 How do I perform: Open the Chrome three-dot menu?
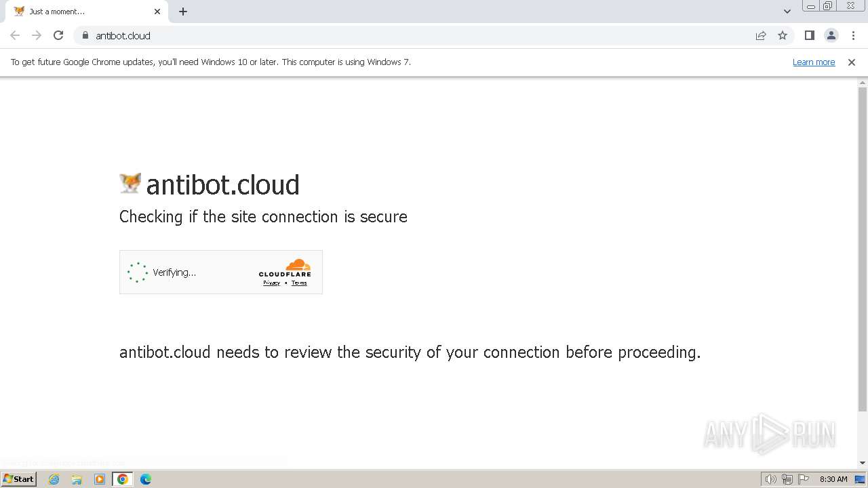(853, 35)
